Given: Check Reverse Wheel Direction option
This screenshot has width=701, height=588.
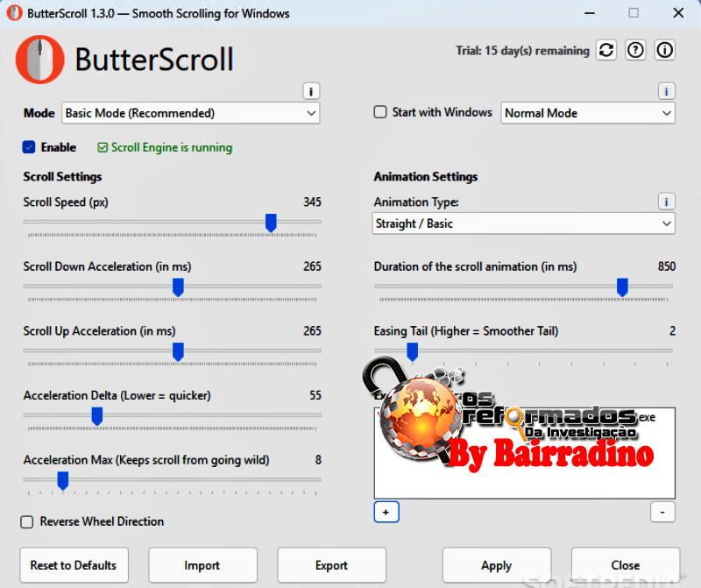Looking at the screenshot, I should point(27,521).
